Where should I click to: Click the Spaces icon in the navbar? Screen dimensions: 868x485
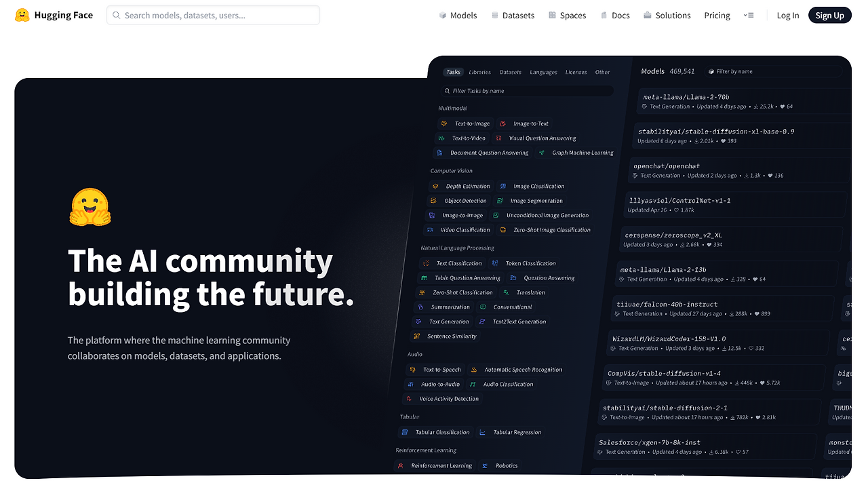click(552, 15)
